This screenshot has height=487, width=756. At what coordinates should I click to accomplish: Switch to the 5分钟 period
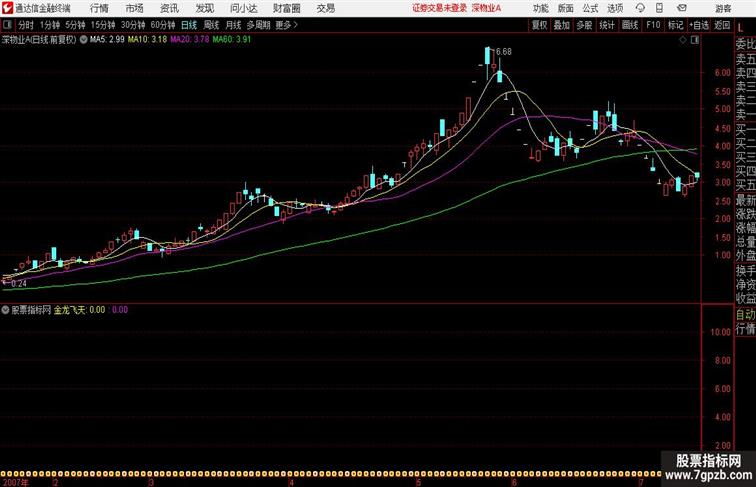pyautogui.click(x=75, y=25)
